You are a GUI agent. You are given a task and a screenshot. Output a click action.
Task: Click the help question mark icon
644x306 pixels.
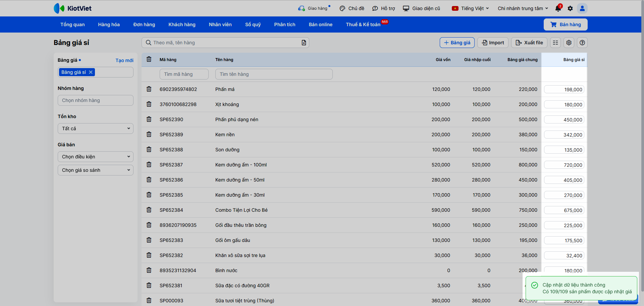(582, 43)
